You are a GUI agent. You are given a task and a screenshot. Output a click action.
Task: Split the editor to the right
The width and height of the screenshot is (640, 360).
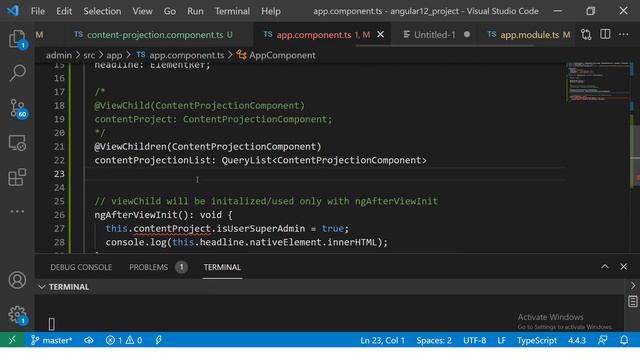click(x=605, y=34)
